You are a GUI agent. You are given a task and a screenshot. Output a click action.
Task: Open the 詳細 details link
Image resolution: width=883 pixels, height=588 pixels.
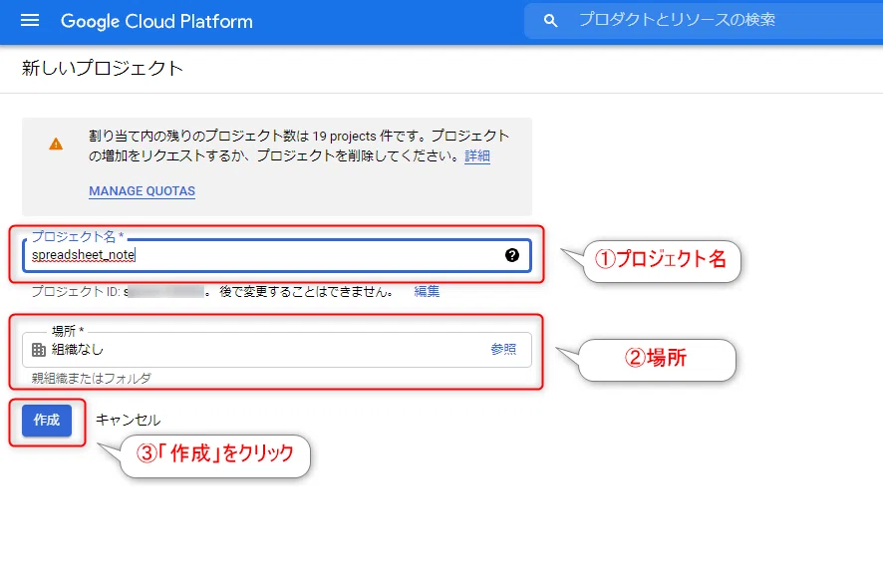(477, 156)
